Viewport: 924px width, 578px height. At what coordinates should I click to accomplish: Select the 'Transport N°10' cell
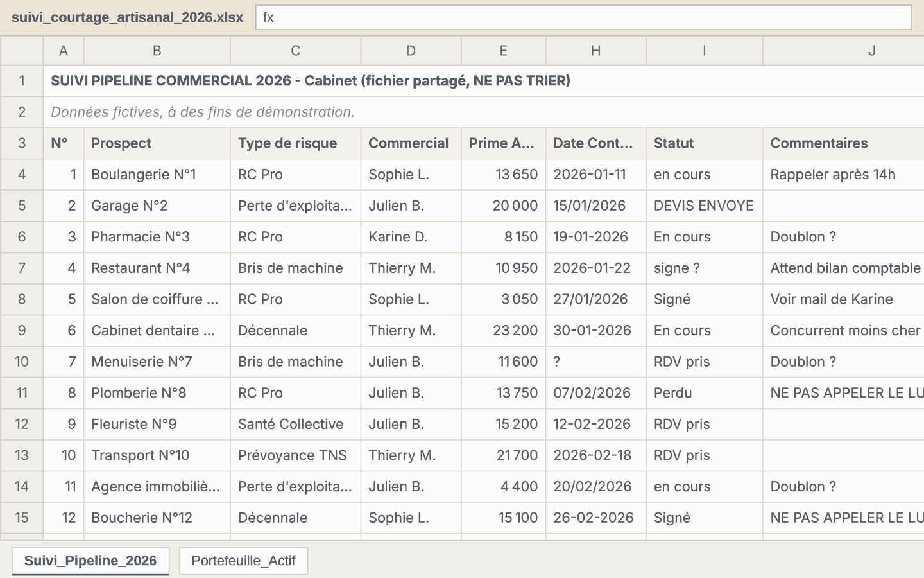[x=157, y=455]
